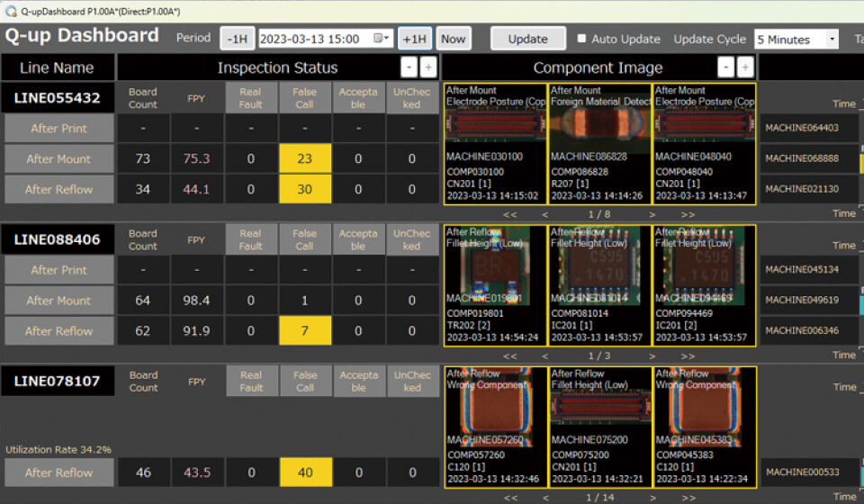The width and height of the screenshot is (864, 504).
Task: Add Component Image columns with plus button
Action: pyautogui.click(x=745, y=67)
